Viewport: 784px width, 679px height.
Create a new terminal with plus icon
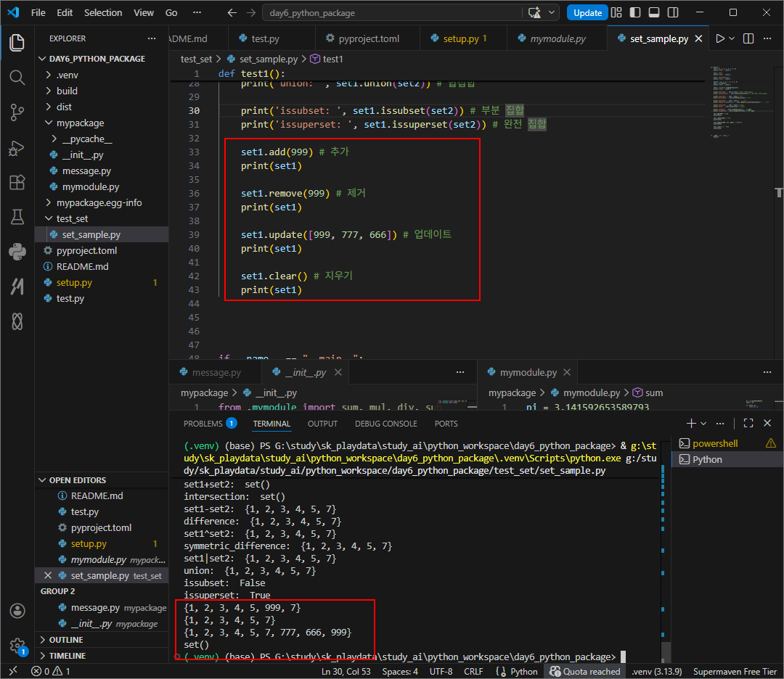(x=692, y=423)
